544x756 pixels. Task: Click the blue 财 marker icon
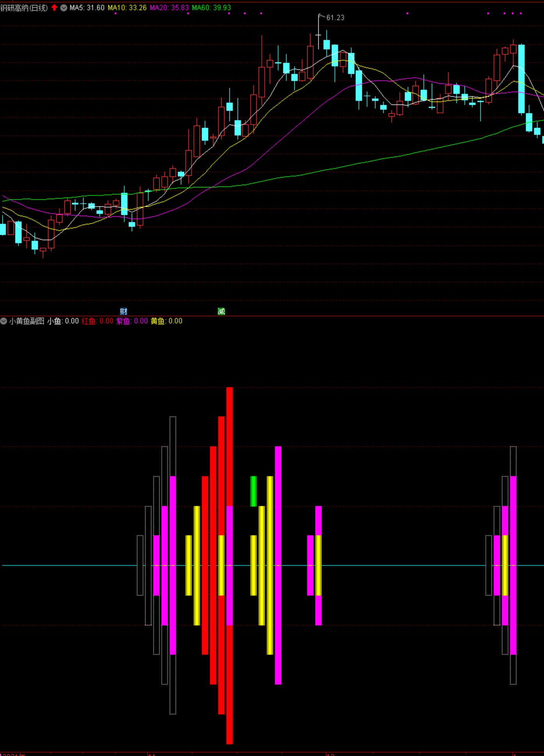(x=124, y=311)
